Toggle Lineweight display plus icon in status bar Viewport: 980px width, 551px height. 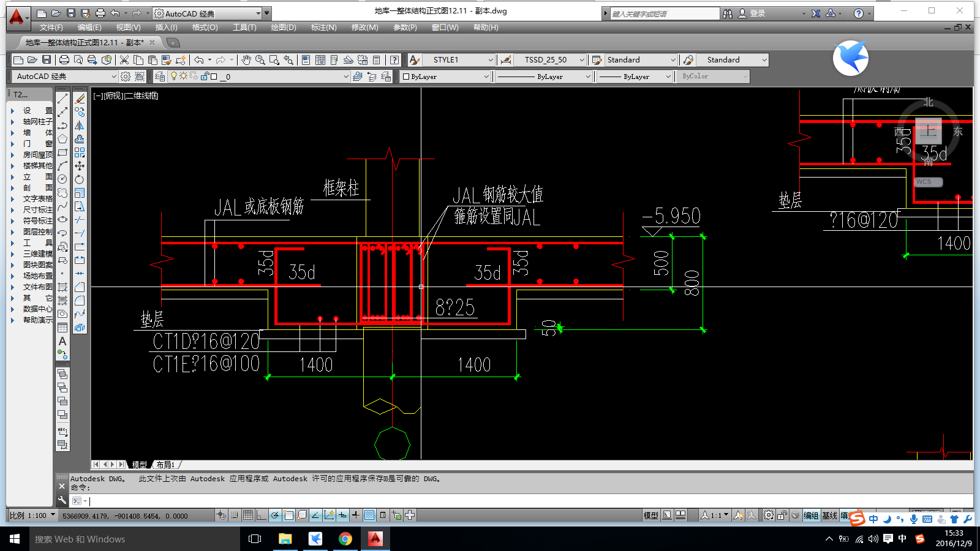[356, 515]
